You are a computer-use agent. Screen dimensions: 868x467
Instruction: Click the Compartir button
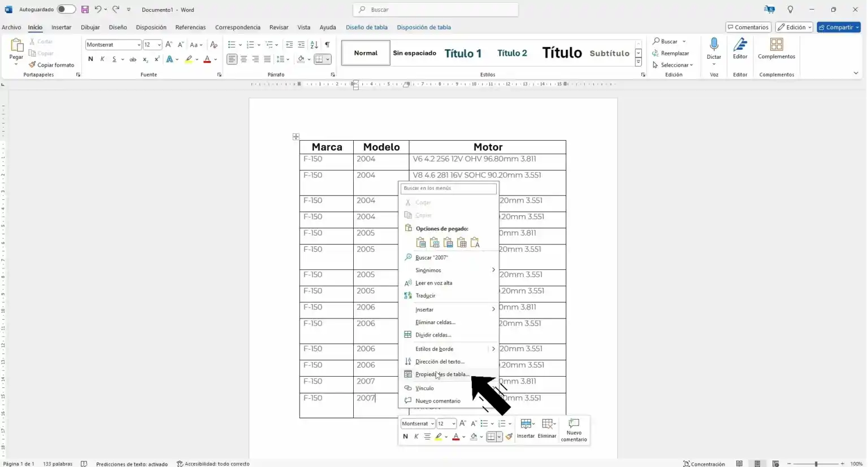839,27
